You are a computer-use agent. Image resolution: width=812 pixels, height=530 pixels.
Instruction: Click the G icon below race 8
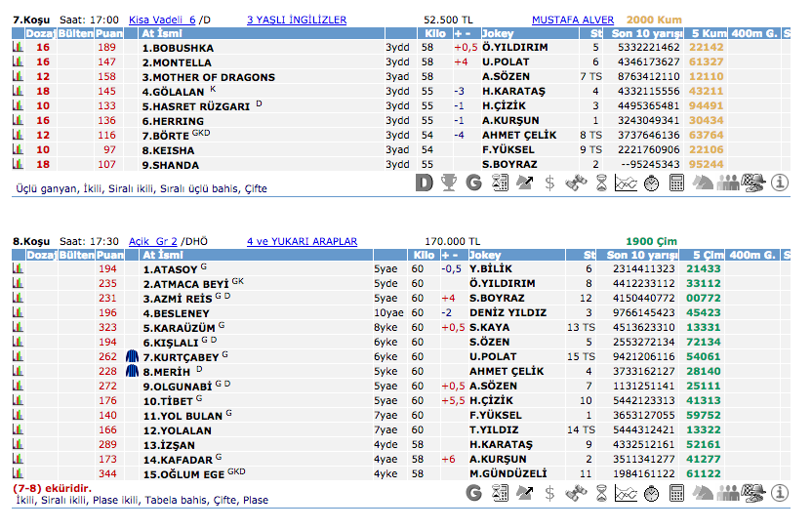pos(474,493)
